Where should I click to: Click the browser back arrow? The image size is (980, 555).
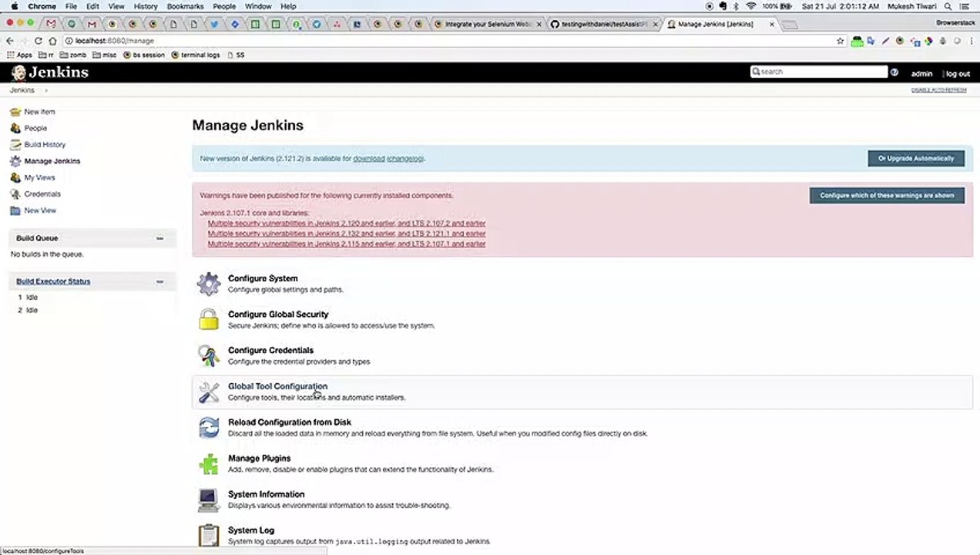[10, 40]
